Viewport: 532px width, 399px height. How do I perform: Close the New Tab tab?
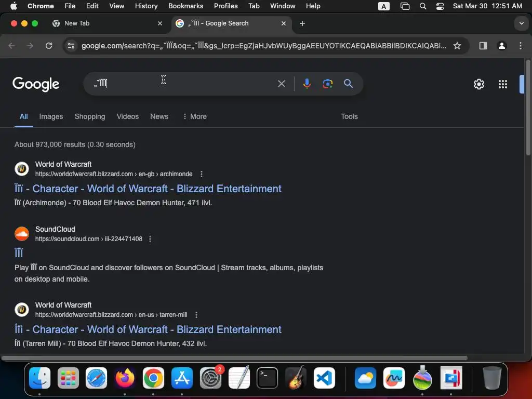tap(160, 23)
